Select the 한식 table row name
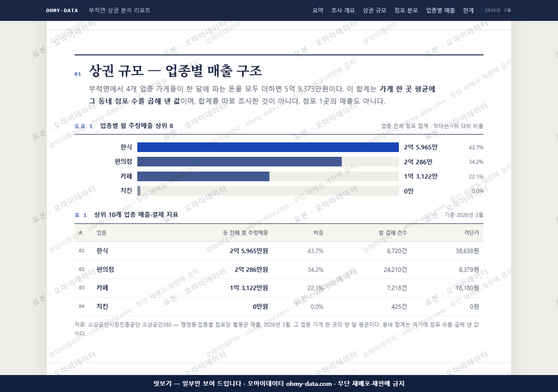Viewport: 558px width, 392px height. 102,251
